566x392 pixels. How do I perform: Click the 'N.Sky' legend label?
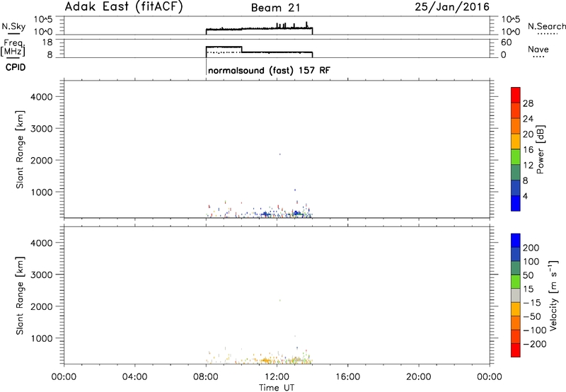pos(13,26)
